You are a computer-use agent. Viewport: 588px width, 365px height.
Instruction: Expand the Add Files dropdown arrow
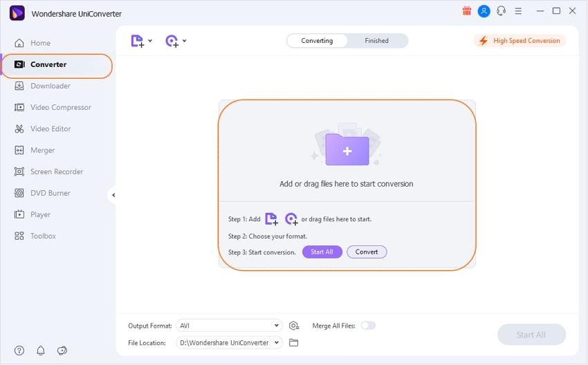tap(150, 41)
